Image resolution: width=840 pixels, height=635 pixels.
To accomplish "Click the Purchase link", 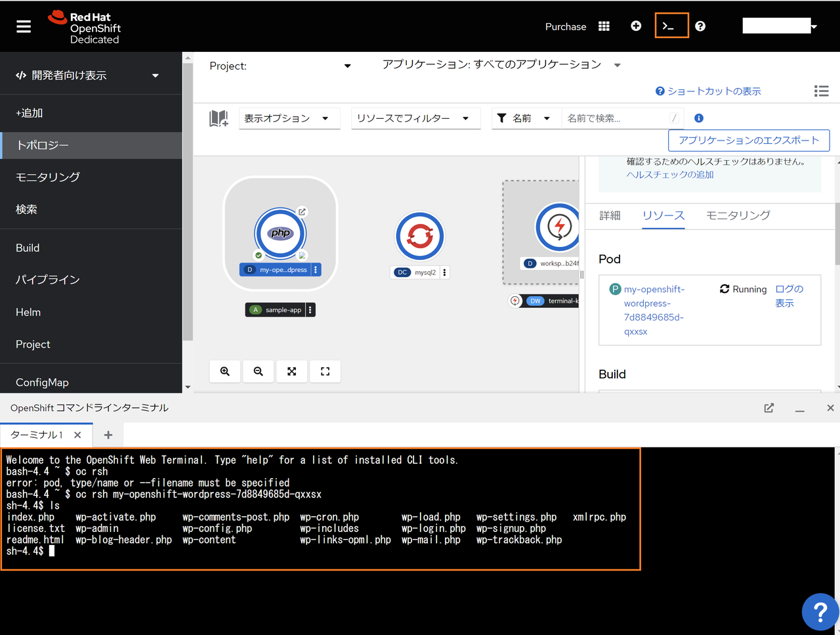I will click(566, 26).
